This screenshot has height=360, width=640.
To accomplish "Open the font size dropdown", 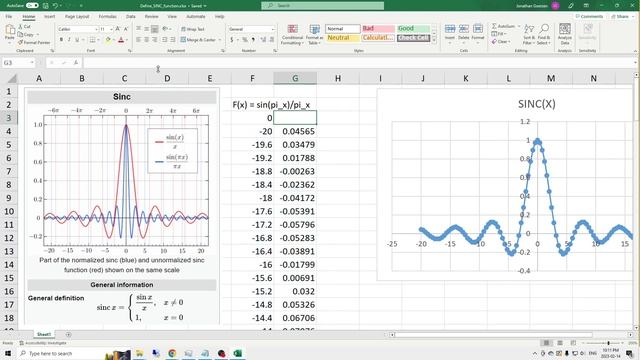I will [x=111, y=29].
